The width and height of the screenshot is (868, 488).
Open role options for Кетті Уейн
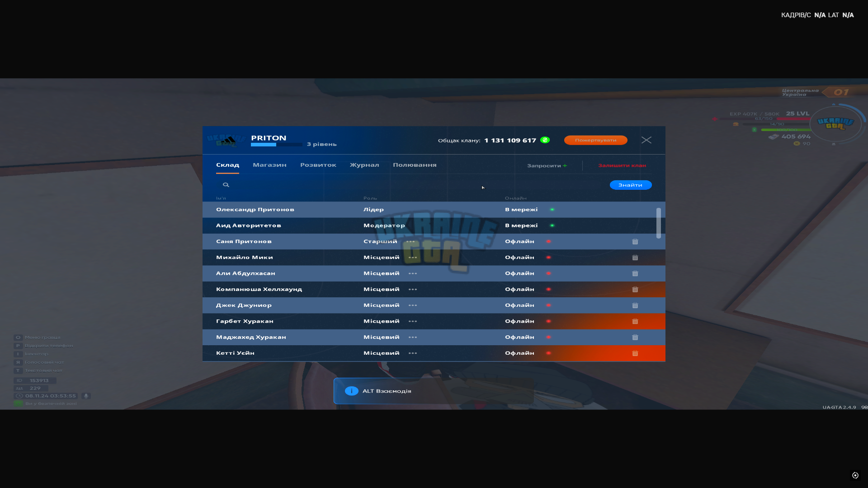pos(413,353)
